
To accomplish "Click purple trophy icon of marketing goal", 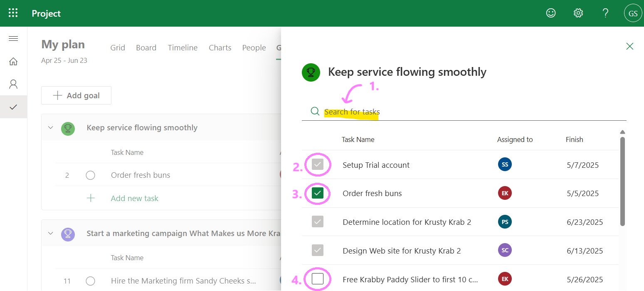I will 68,234.
